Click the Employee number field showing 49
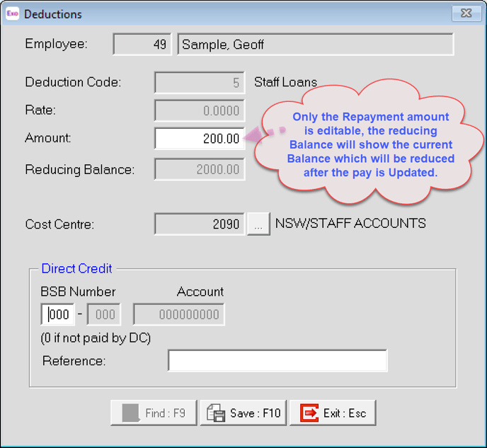The width and height of the screenshot is (487, 448). pos(142,45)
